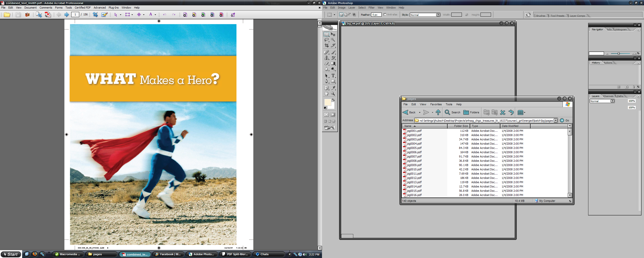Swap foreground and background colors
644x258 pixels.
(333, 100)
